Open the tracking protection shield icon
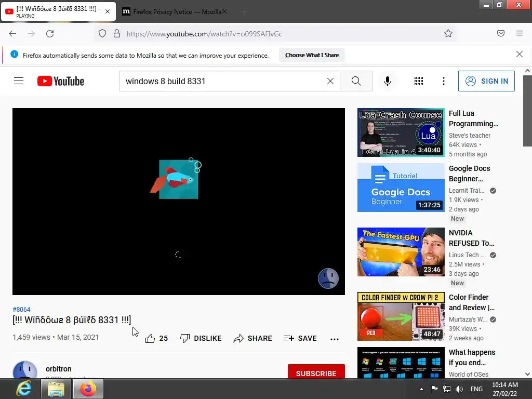 102,34
